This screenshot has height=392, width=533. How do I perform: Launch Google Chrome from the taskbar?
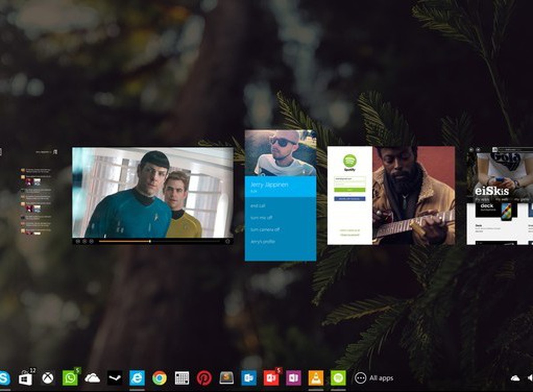pos(159,378)
